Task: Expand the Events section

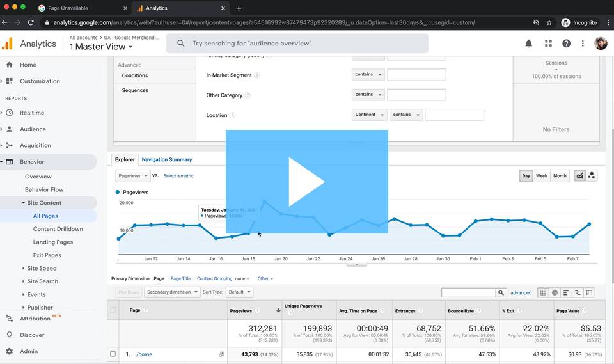Action: pyautogui.click(x=23, y=295)
